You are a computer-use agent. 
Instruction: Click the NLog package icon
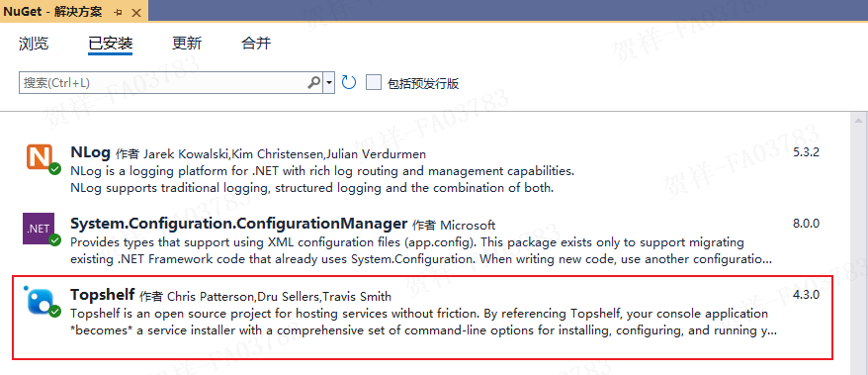[40, 156]
